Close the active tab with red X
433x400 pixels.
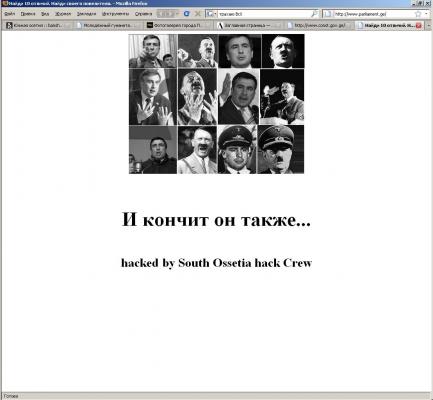419,25
